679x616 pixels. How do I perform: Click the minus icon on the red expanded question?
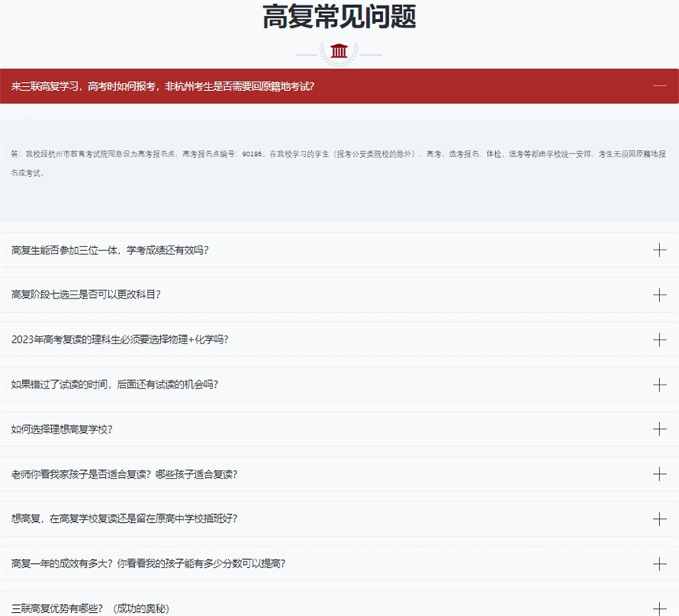[660, 86]
